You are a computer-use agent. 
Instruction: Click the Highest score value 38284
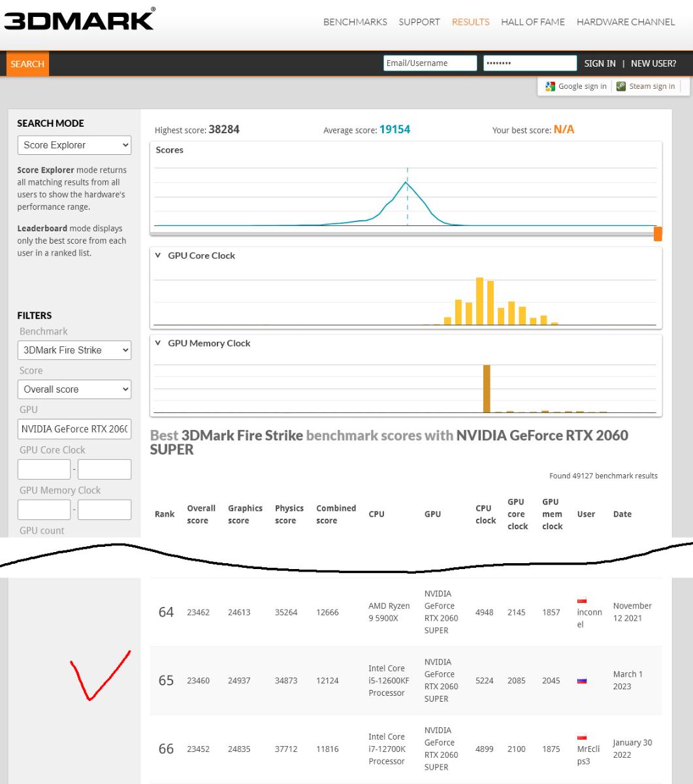[x=224, y=129]
